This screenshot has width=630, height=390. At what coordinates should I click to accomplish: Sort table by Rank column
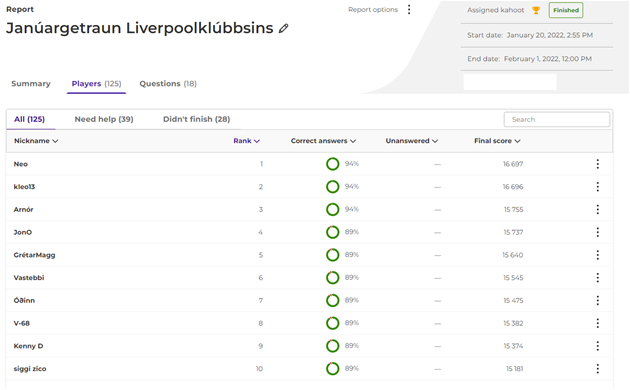[x=246, y=141]
